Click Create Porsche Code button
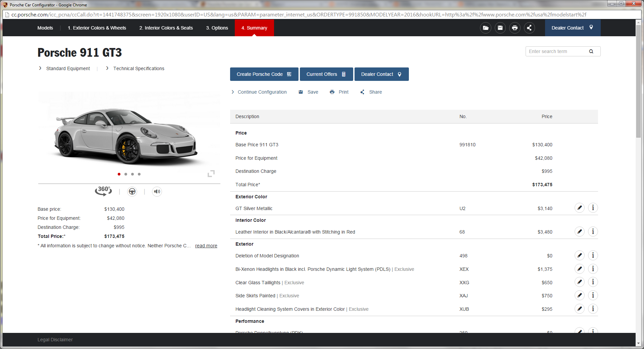The width and height of the screenshot is (644, 349). (264, 74)
